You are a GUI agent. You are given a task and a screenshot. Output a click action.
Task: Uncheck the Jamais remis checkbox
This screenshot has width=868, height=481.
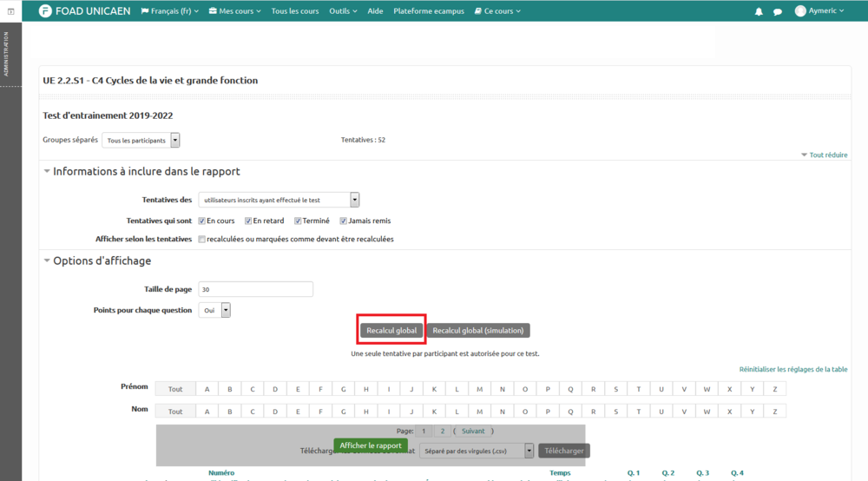coord(344,221)
